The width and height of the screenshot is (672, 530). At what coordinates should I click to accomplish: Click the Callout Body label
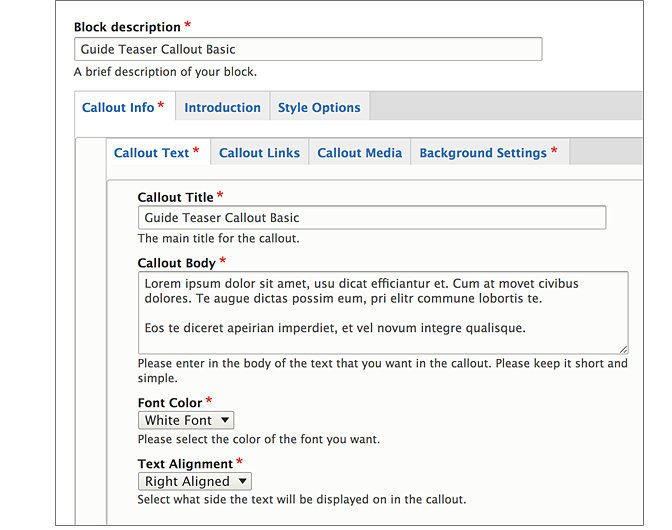point(176,263)
